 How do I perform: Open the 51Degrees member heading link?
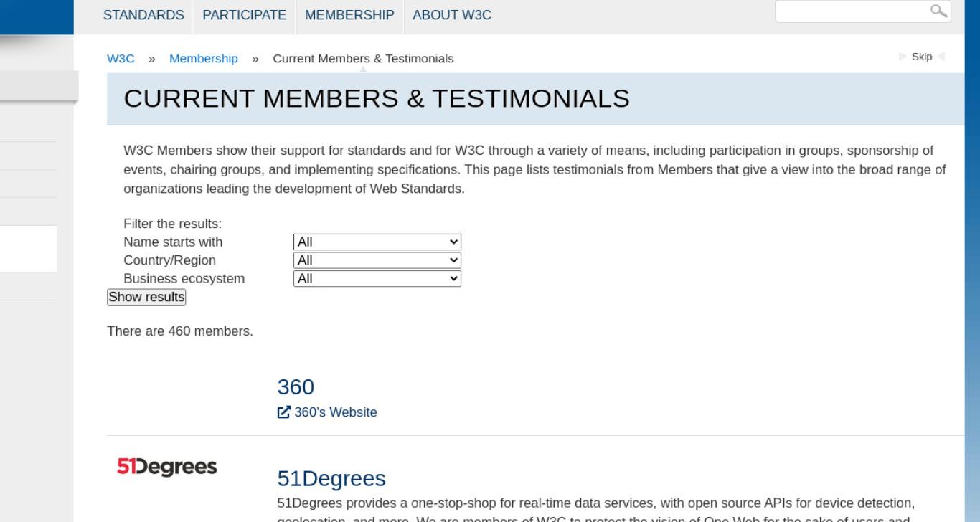(x=331, y=479)
